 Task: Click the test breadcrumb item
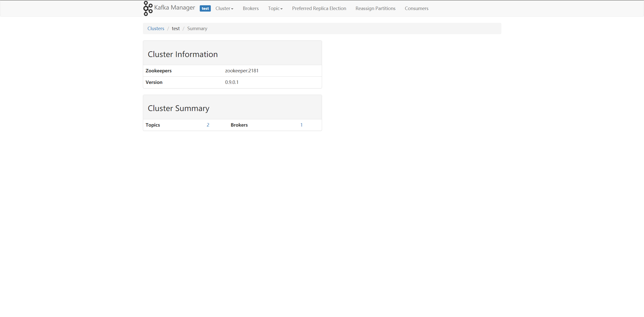pyautogui.click(x=176, y=28)
